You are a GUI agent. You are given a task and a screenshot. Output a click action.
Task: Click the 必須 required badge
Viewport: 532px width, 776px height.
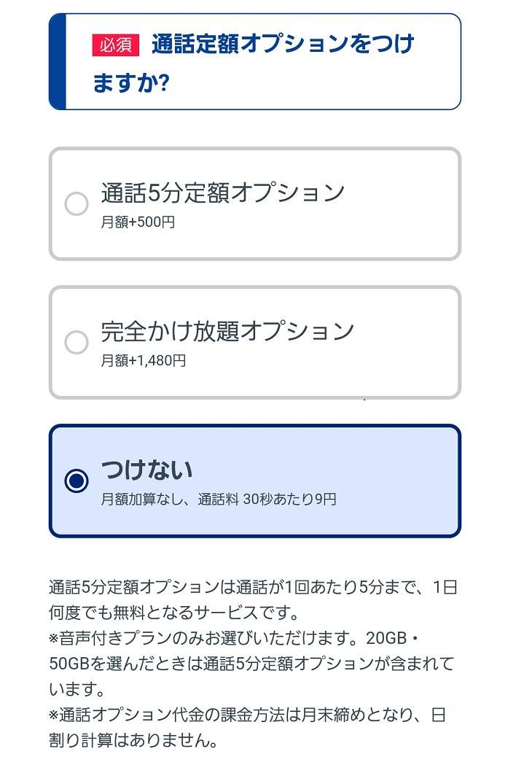pyautogui.click(x=117, y=44)
